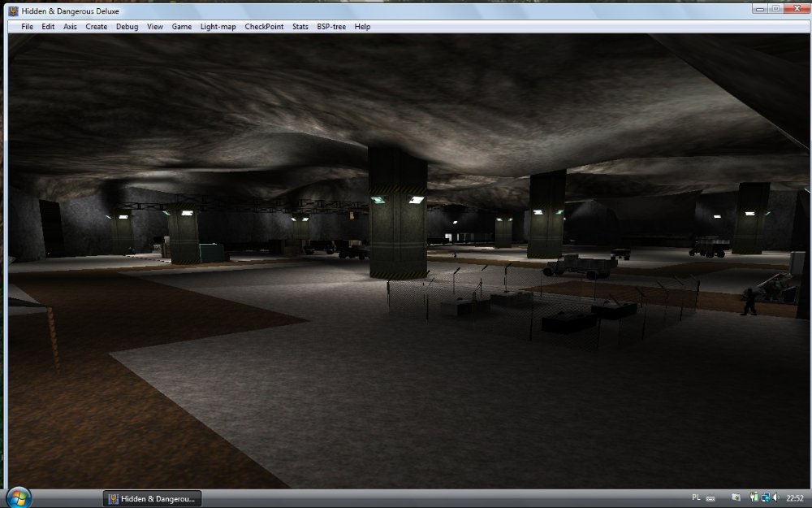Close the Hidden & Dangerous Deluxe window
The width and height of the screenshot is (812, 508).
[x=796, y=9]
